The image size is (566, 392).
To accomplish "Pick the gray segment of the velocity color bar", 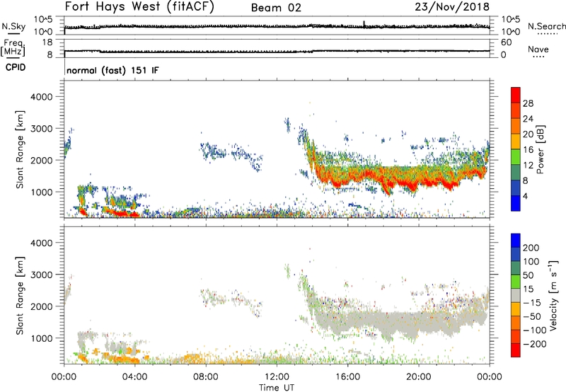I will pos(516,295).
